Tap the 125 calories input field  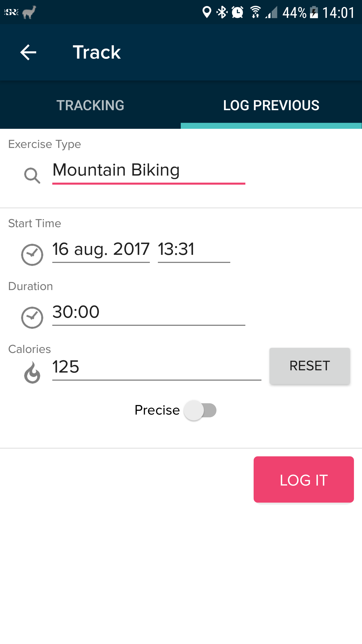point(156,367)
